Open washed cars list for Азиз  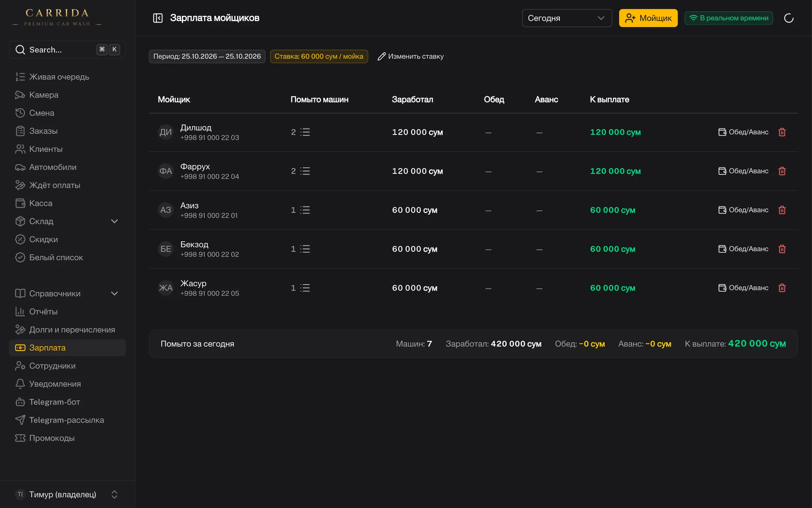tap(305, 210)
